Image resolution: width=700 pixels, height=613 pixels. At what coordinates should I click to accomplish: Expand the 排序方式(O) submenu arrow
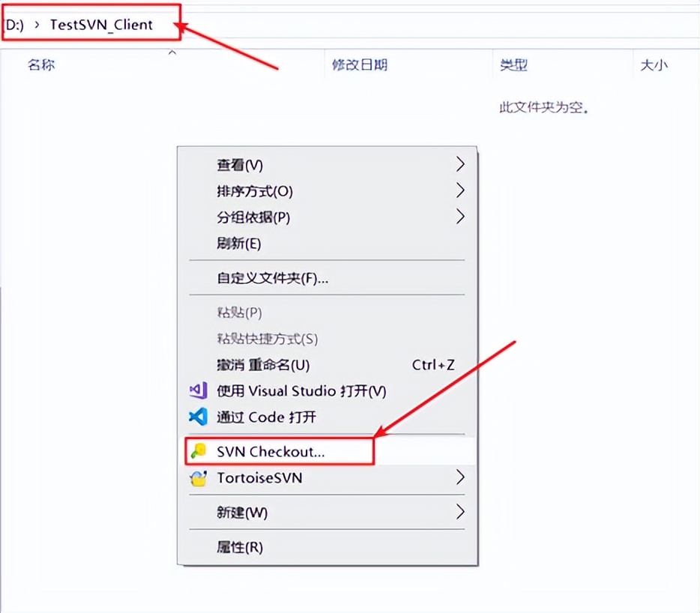point(460,190)
